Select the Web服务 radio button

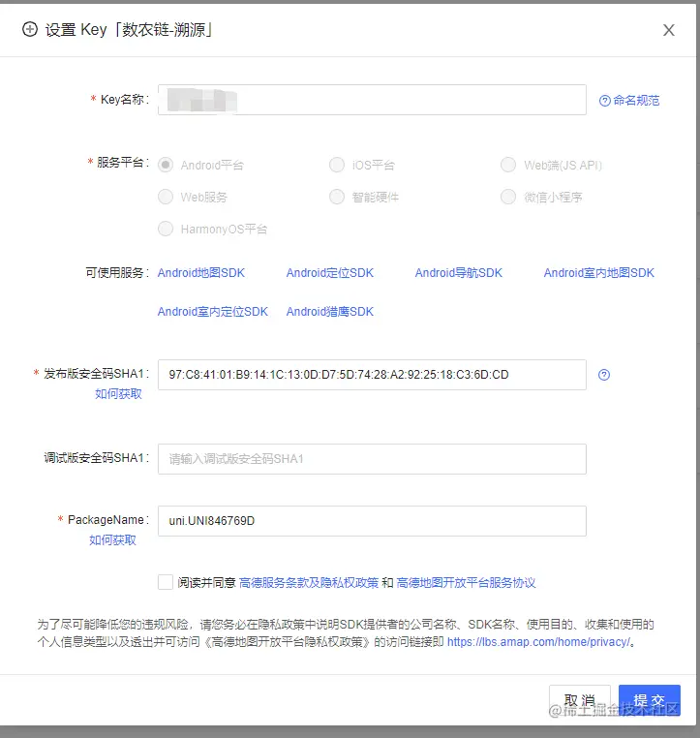[x=166, y=197]
